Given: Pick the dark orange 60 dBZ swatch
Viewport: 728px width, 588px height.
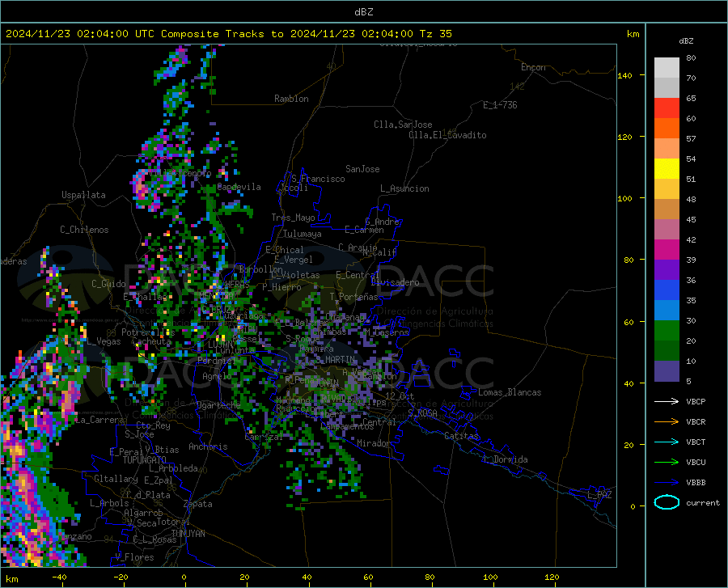Looking at the screenshot, I should (x=667, y=129).
